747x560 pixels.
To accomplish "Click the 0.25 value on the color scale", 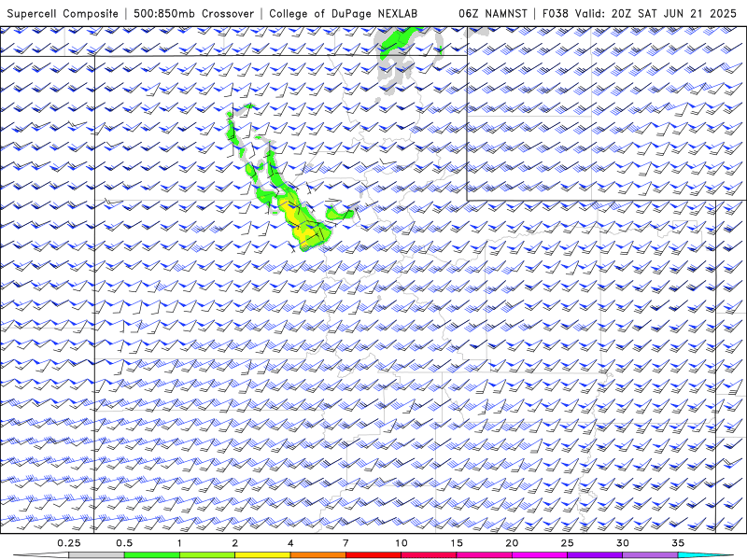I will pyautogui.click(x=69, y=543).
